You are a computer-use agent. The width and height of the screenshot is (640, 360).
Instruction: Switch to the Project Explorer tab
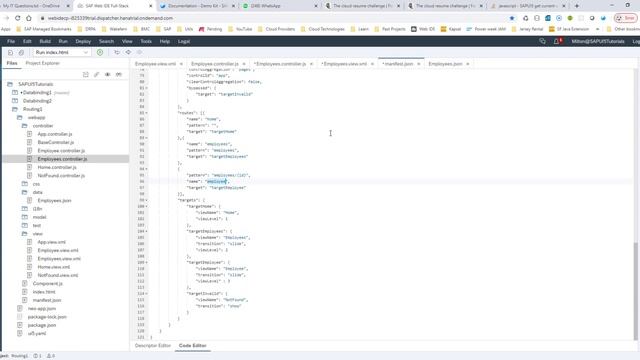pos(42,63)
